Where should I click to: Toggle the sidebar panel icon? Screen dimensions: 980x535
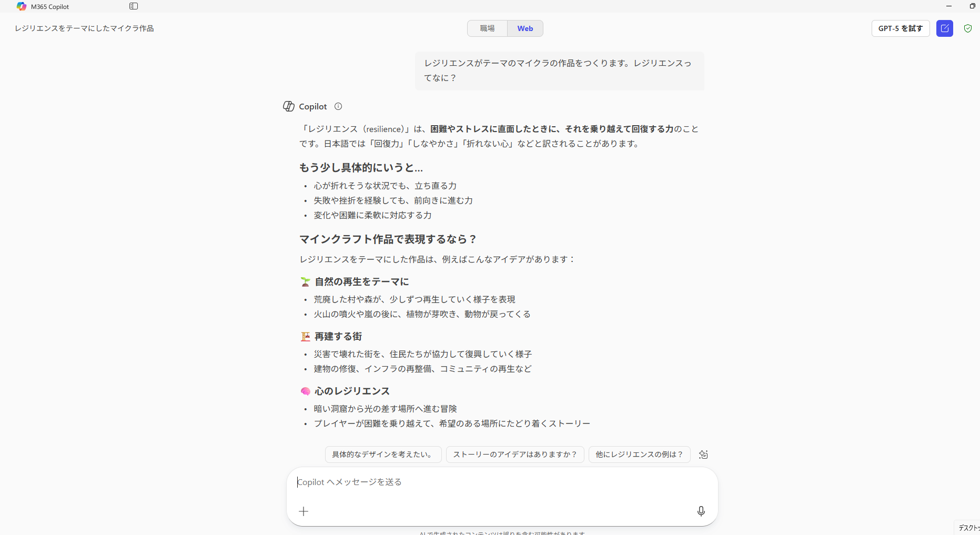[134, 6]
